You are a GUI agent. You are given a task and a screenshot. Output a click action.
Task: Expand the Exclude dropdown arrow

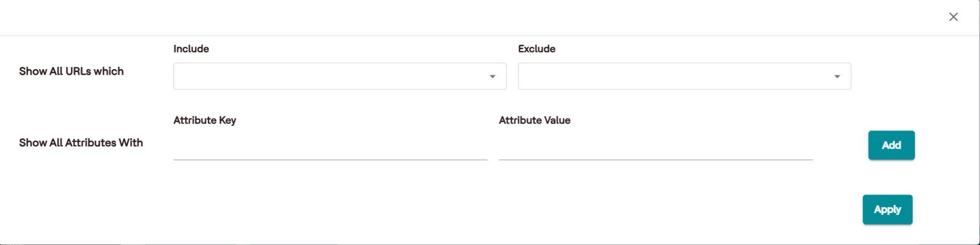coord(837,77)
